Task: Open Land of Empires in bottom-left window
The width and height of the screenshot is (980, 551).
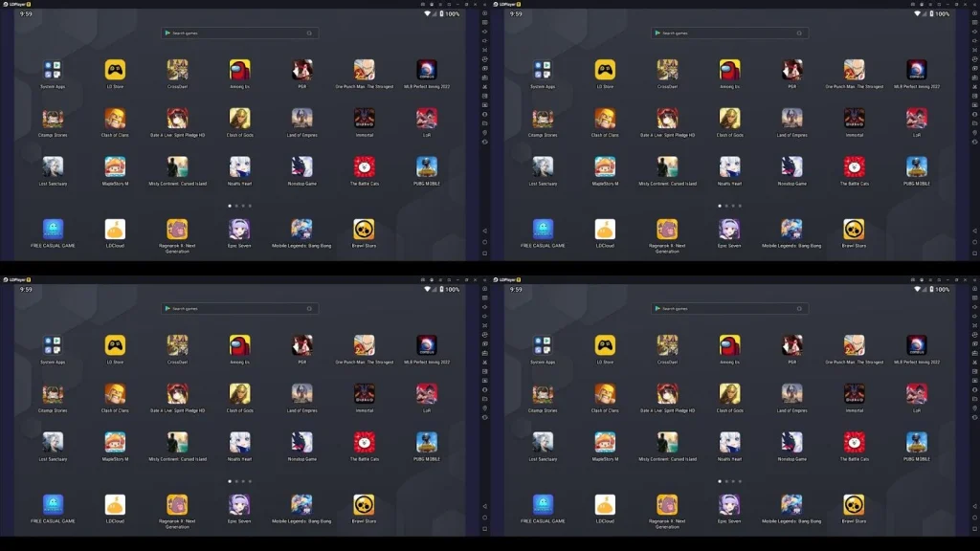Action: coord(301,393)
